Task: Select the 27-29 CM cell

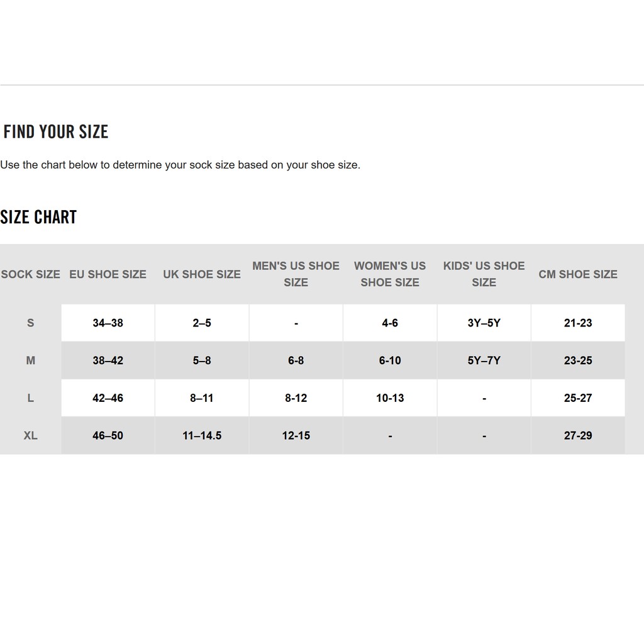Action: click(578, 435)
